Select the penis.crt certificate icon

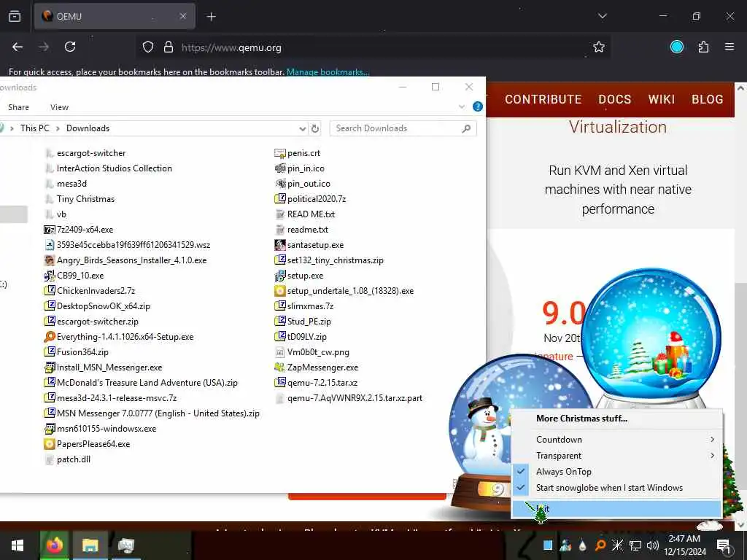pyautogui.click(x=279, y=153)
